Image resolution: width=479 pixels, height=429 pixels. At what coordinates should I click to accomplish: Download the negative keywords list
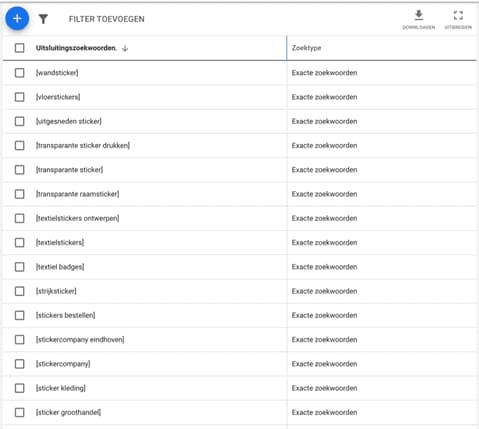[419, 19]
